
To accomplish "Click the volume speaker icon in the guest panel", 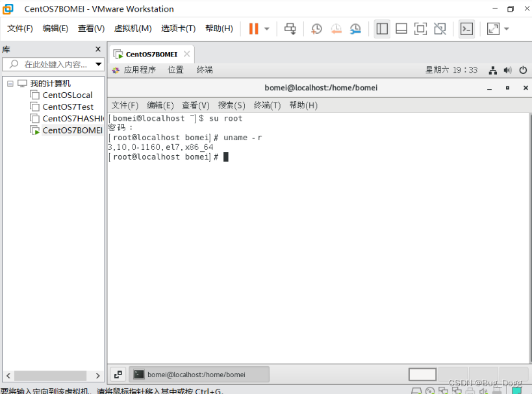I will [x=507, y=70].
